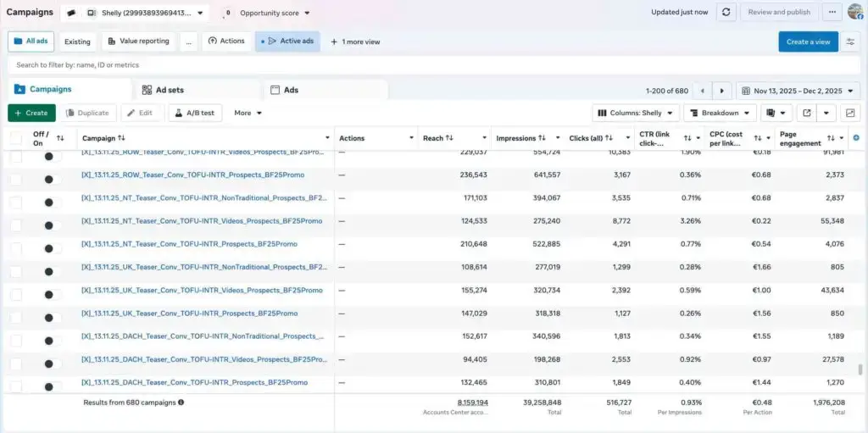The height and width of the screenshot is (433, 868).
Task: Open the Actions column options arrow
Action: 411,138
